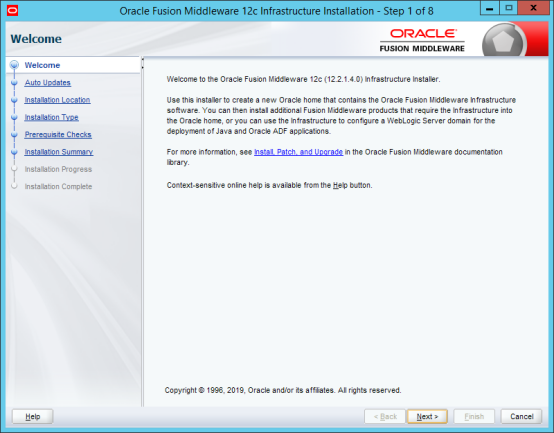Open the Install, Patch, and Upgrade link

coord(298,152)
